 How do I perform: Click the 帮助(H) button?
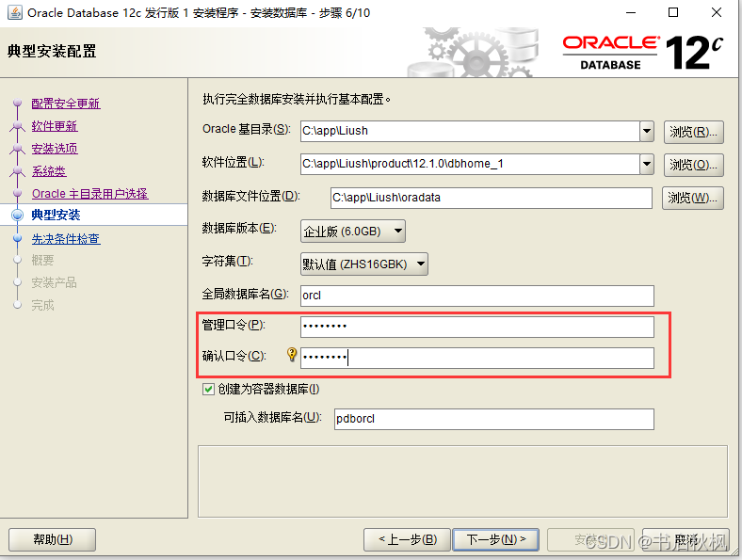53,539
